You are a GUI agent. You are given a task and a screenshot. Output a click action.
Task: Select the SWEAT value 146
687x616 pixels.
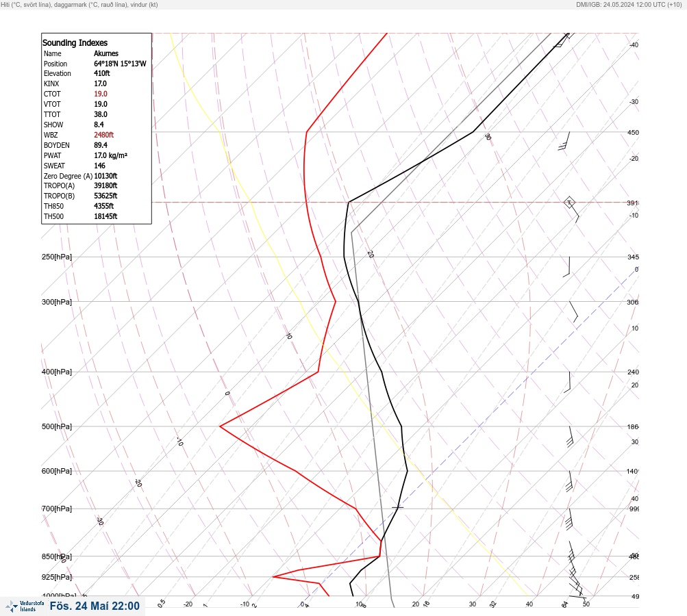pyautogui.click(x=99, y=166)
